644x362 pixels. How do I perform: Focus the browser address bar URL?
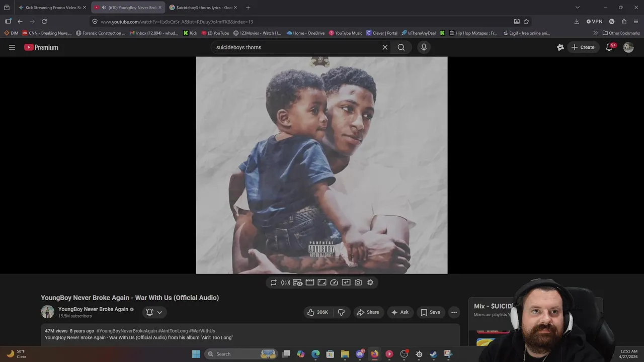pos(302,22)
